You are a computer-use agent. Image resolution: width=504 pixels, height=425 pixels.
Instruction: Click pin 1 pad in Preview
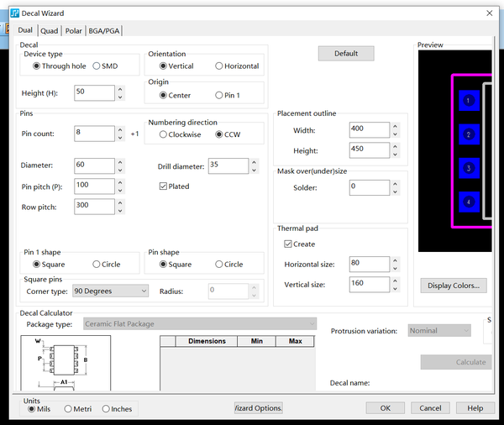pyautogui.click(x=468, y=102)
